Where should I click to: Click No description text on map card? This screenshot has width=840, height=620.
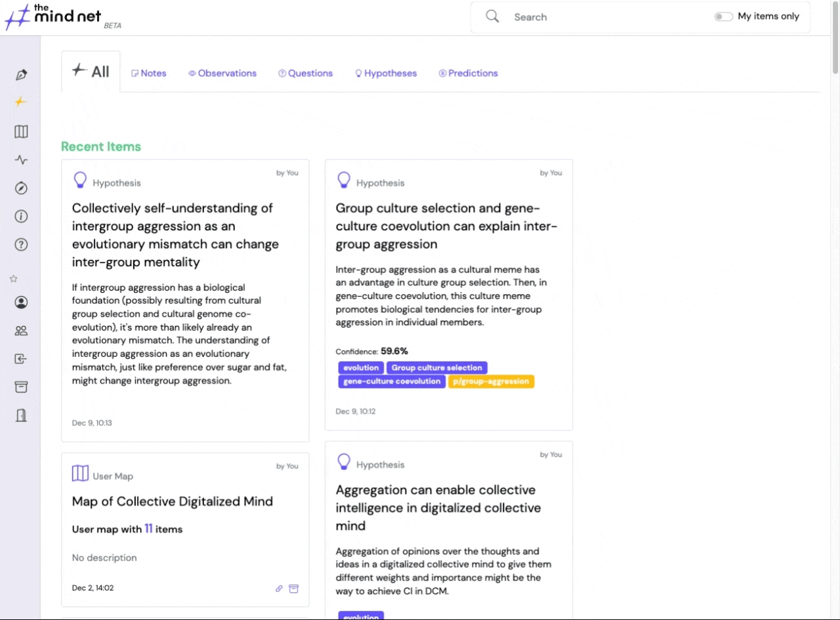[104, 558]
